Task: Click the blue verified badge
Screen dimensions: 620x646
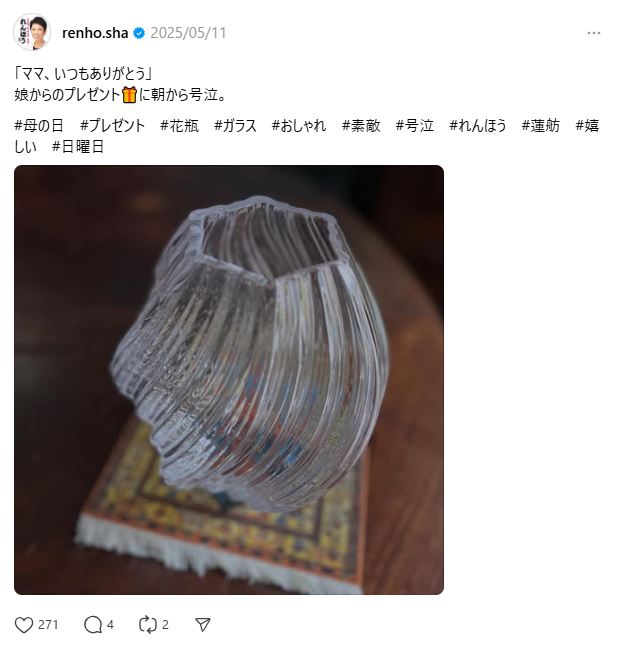Action: (x=139, y=33)
